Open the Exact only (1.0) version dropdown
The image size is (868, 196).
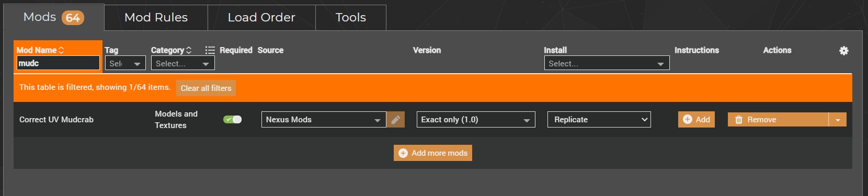pyautogui.click(x=476, y=120)
